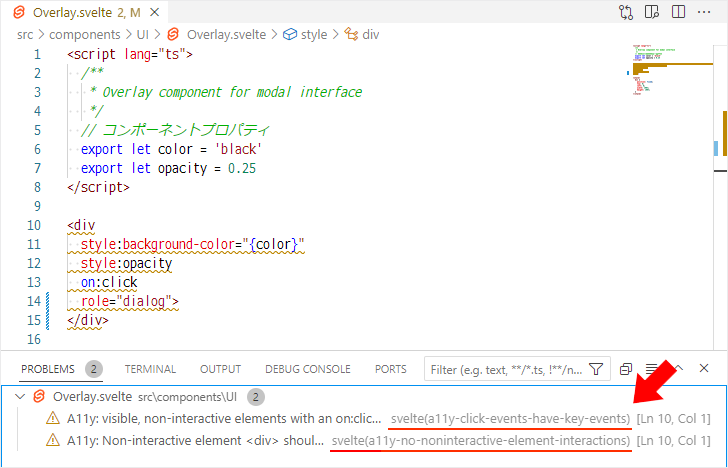Select the a11y-click-events-have-key-events warning

[364, 419]
